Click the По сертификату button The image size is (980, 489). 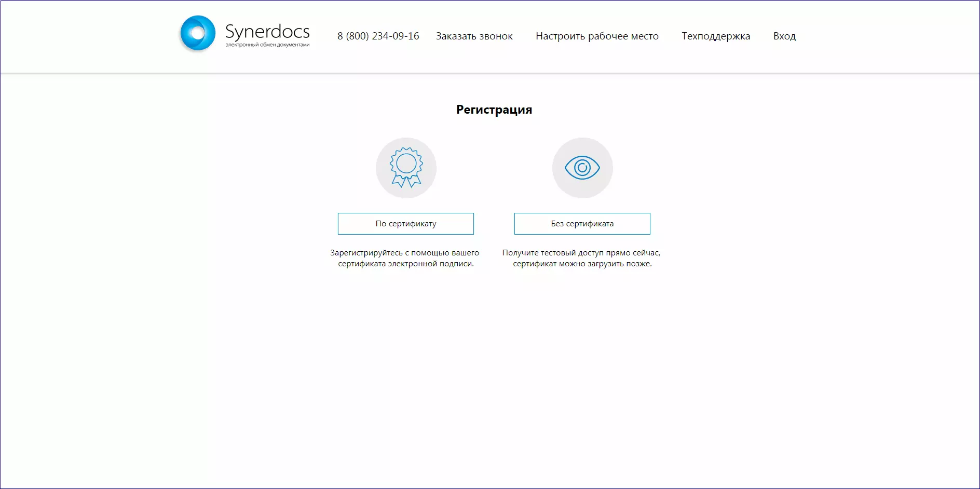click(x=406, y=224)
